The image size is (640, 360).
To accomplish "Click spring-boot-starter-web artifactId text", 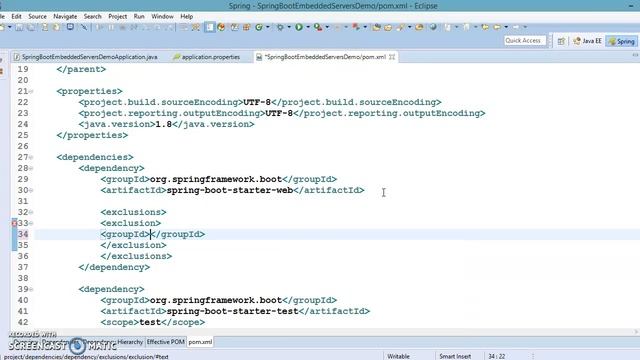I will coord(230,190).
